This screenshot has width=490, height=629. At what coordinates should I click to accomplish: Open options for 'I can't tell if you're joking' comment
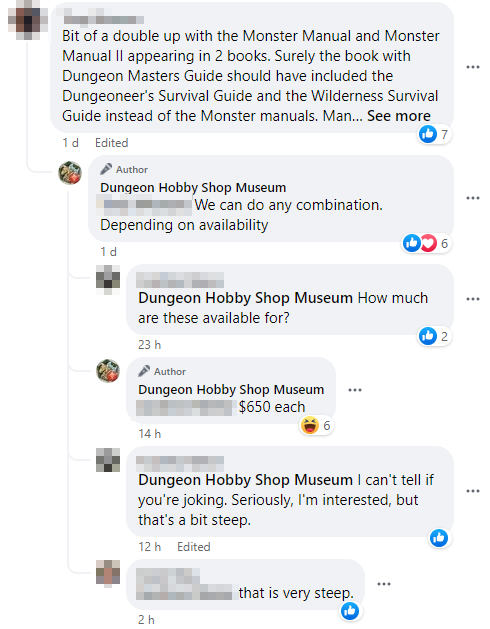(x=473, y=491)
